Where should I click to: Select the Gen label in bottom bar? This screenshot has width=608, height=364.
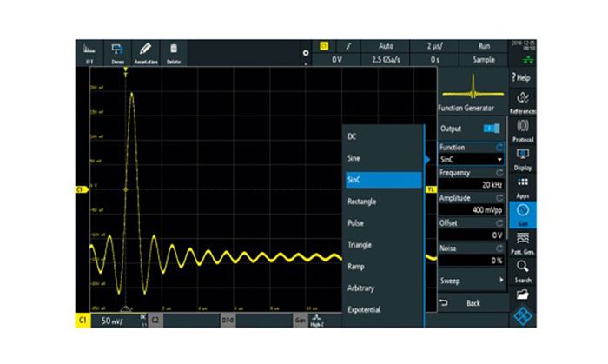(x=301, y=321)
